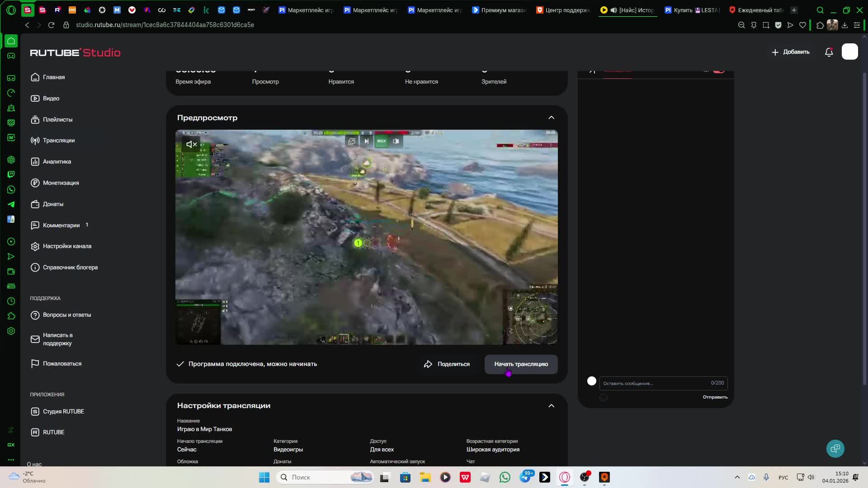Add page to bookmarks with heart icon
868x488 pixels.
802,25
